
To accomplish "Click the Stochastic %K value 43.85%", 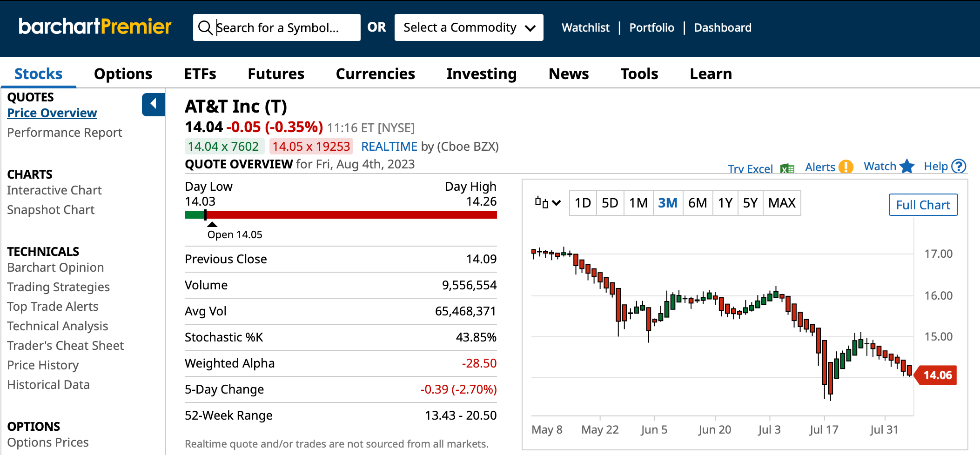I will pyautogui.click(x=476, y=337).
